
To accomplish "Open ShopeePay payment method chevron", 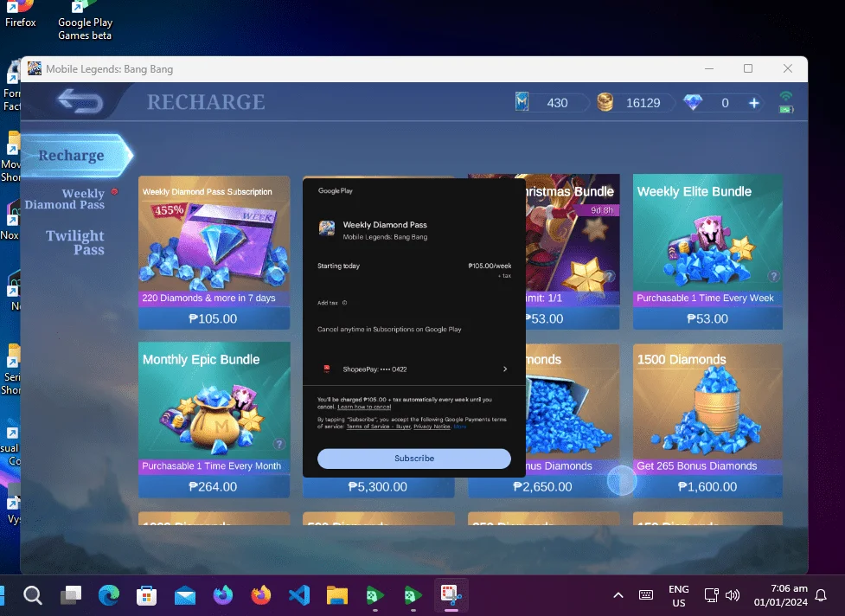I will pos(505,369).
